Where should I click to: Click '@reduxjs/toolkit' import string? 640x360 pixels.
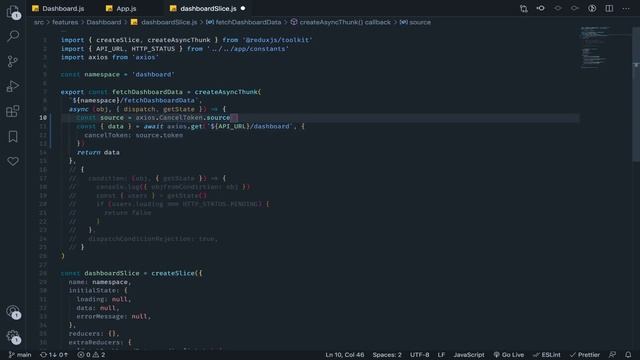pos(278,40)
